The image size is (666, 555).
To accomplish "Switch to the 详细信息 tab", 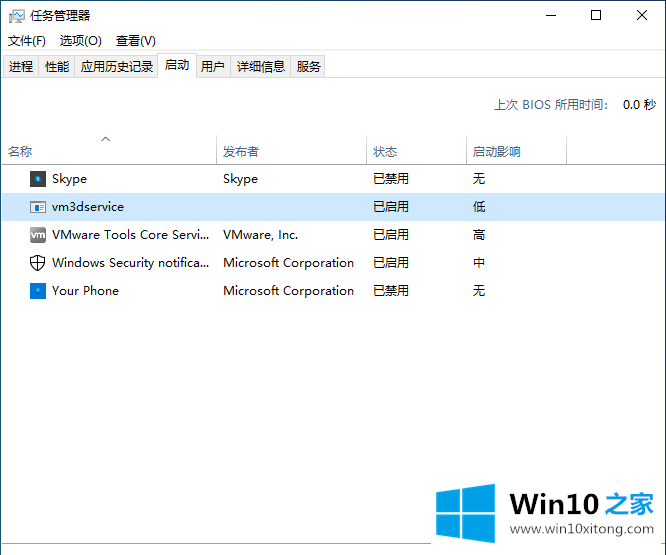I will [260, 67].
